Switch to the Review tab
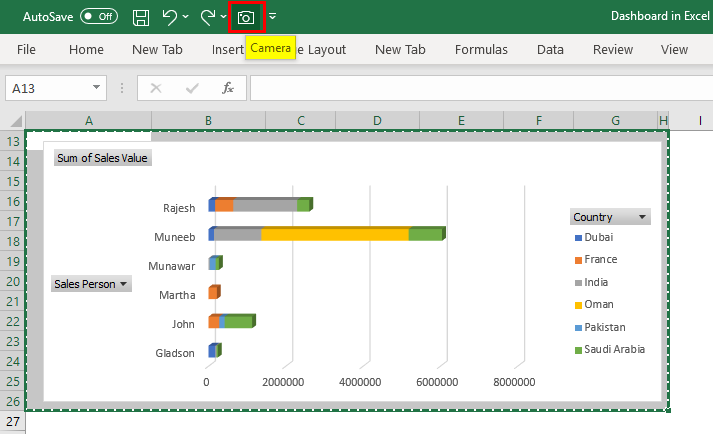This screenshot has width=713, height=434. [x=613, y=49]
